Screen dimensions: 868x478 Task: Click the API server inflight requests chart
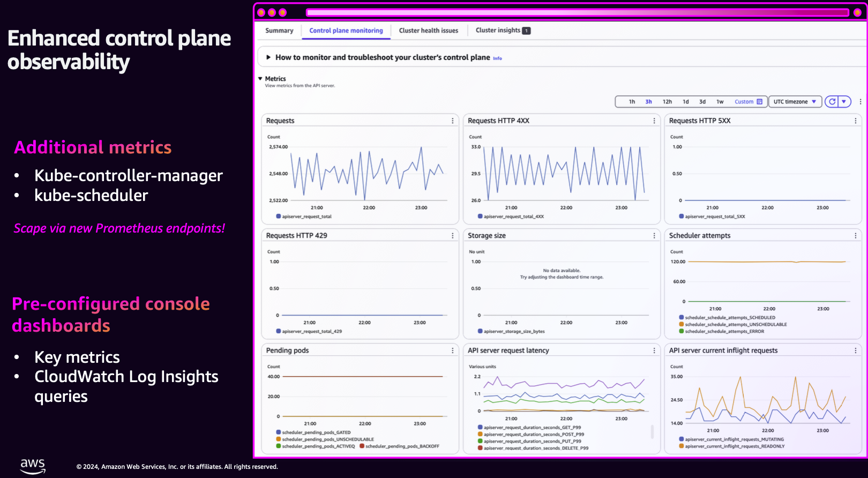767,400
